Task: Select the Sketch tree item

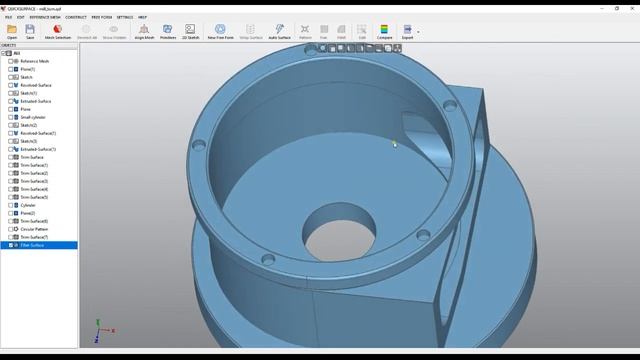Action: pyautogui.click(x=26, y=77)
